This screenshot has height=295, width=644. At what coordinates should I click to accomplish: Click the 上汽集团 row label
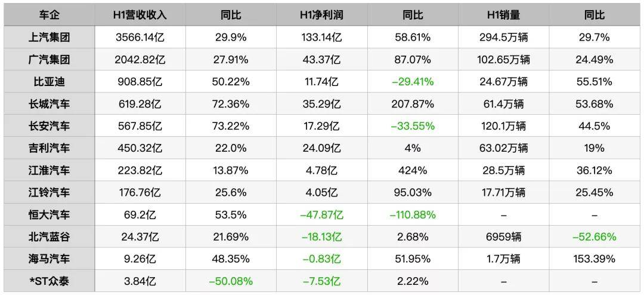pos(49,38)
